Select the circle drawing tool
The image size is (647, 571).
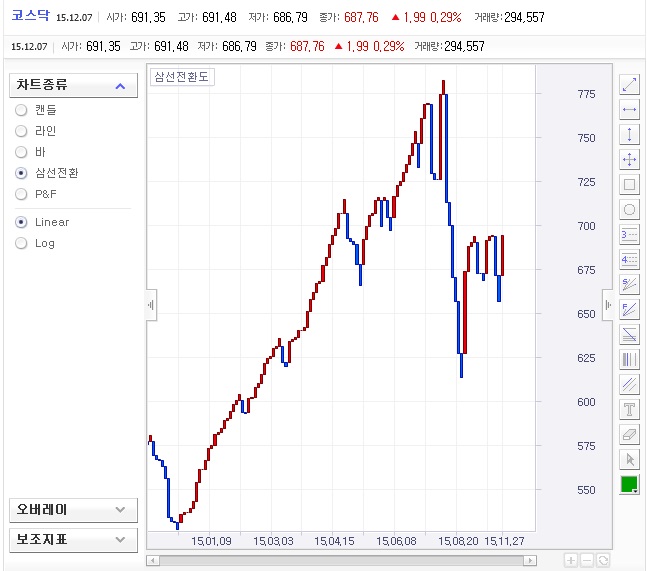(630, 209)
